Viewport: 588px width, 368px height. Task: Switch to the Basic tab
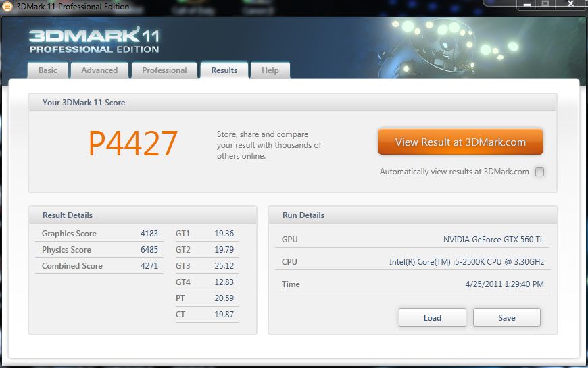48,70
